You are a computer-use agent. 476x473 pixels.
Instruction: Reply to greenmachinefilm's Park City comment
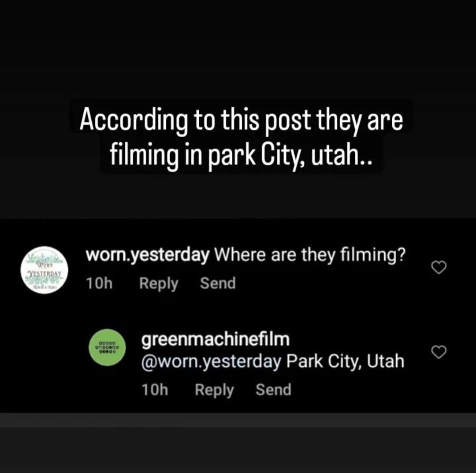214,390
